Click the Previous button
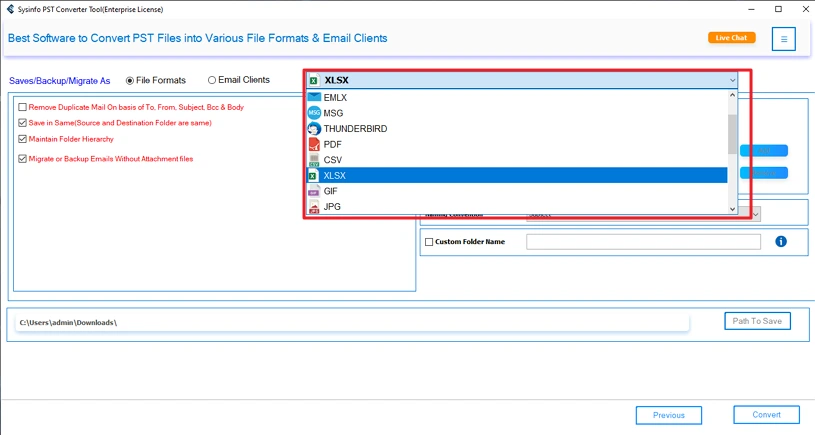The width and height of the screenshot is (815, 435). 668,415
